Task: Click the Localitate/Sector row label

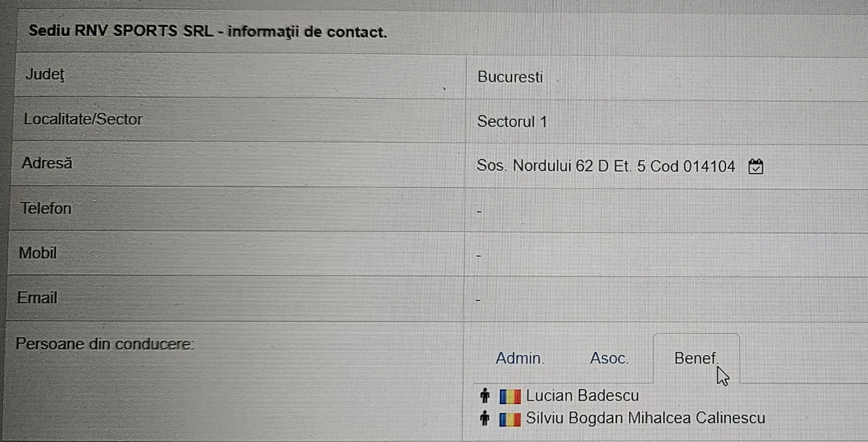Action: pyautogui.click(x=83, y=119)
